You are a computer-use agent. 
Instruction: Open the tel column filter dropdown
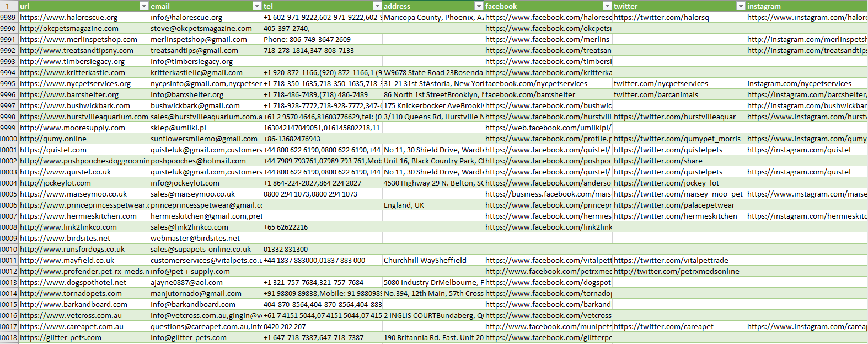coord(377,6)
